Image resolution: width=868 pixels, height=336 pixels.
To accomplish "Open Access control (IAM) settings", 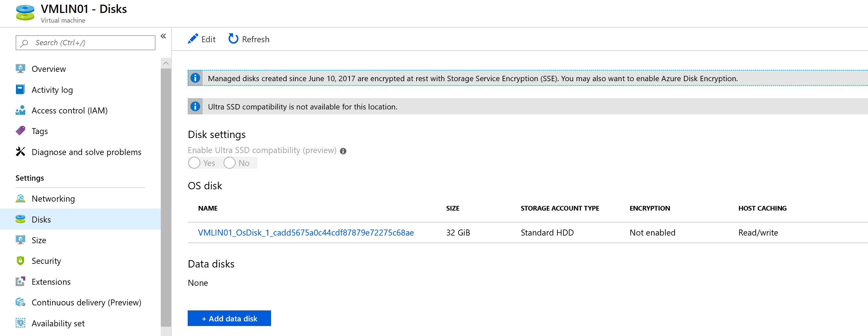I will pos(21,110).
